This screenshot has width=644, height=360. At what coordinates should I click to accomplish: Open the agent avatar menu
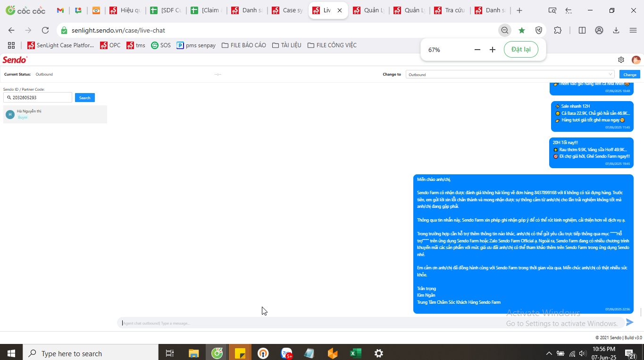pyautogui.click(x=636, y=60)
